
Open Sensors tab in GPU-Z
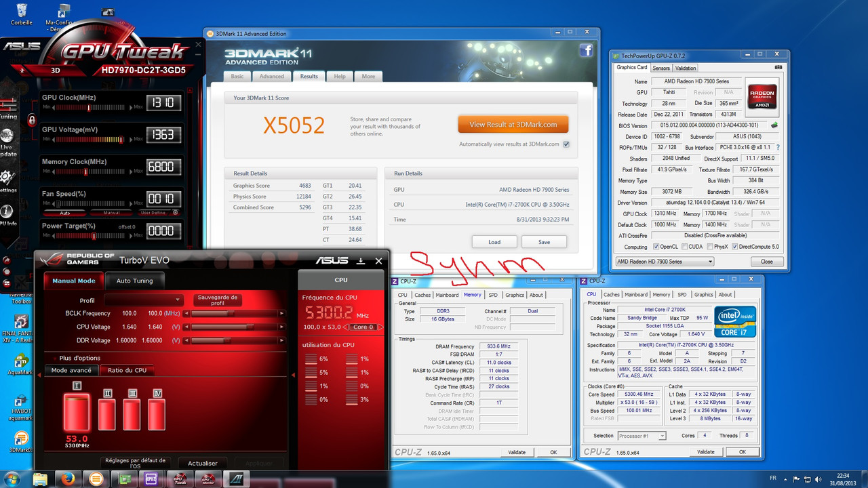[x=661, y=68]
